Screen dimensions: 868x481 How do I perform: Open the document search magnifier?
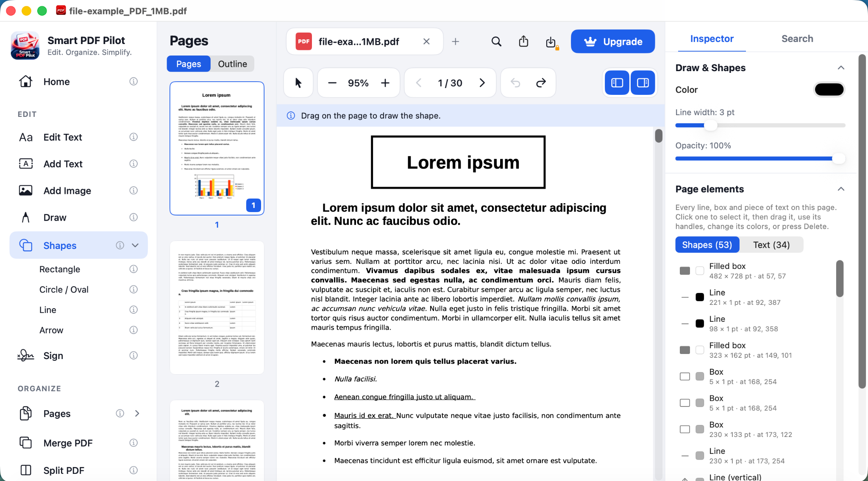point(496,41)
